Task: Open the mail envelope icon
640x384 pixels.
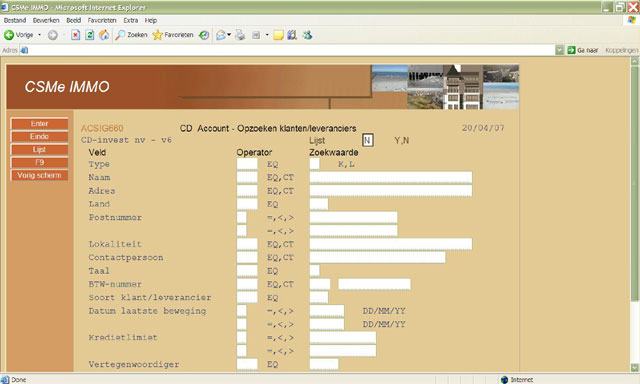Action: [x=221, y=35]
